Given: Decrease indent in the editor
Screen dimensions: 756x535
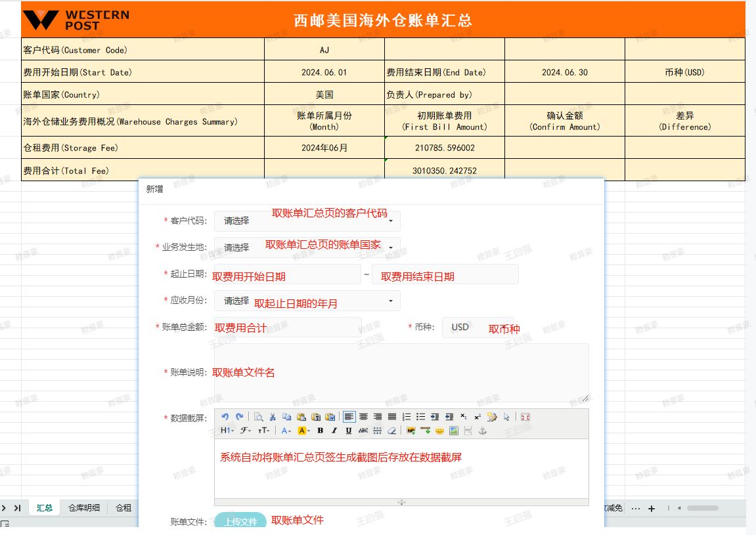Looking at the screenshot, I should tap(449, 417).
